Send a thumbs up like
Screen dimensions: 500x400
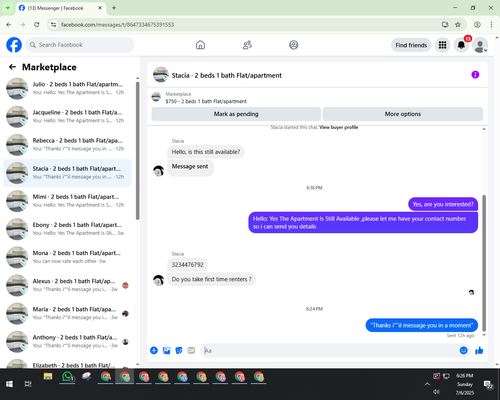coord(479,350)
